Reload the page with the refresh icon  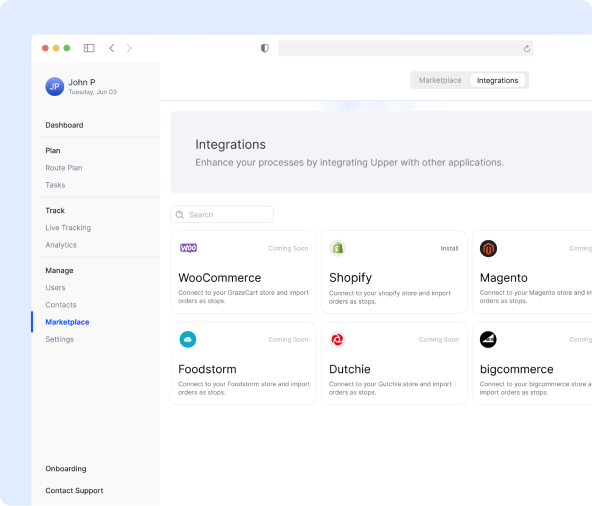(527, 48)
